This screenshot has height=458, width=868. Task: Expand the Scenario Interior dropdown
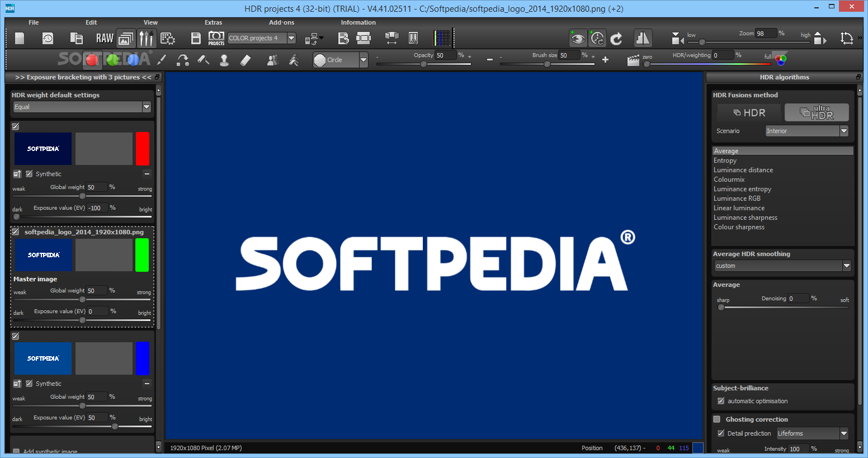coord(807,131)
